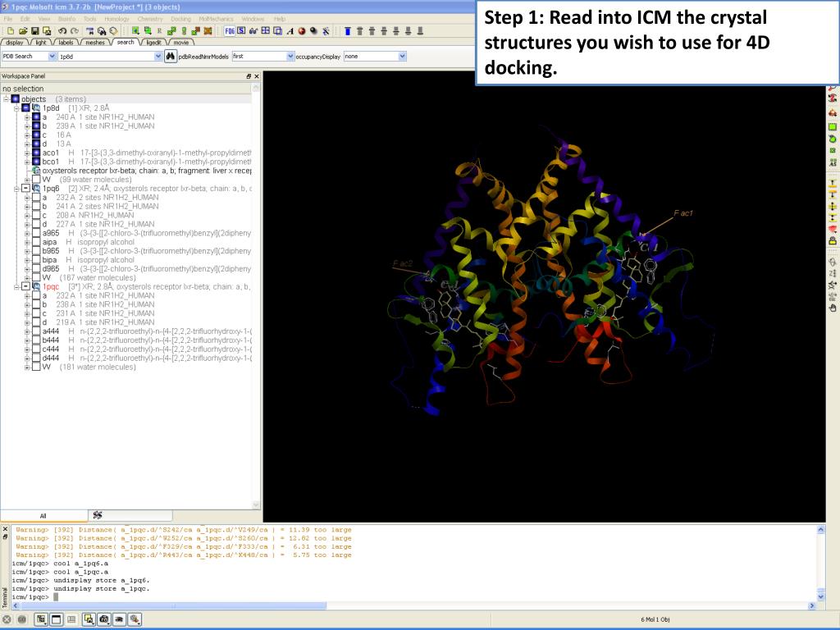840x630 pixels.
Task: Toggle display box for aco1 ligand
Action: coord(36,153)
